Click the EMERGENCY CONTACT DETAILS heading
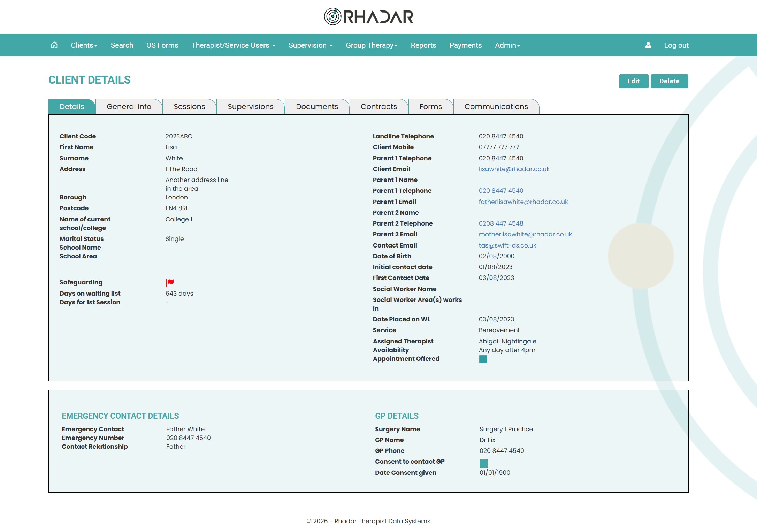 click(120, 416)
